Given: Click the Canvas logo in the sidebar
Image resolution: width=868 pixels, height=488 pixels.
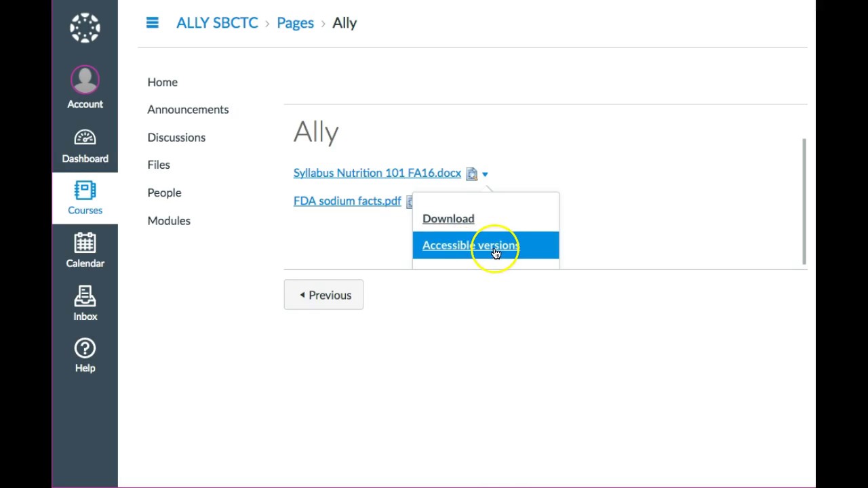Looking at the screenshot, I should point(85,28).
